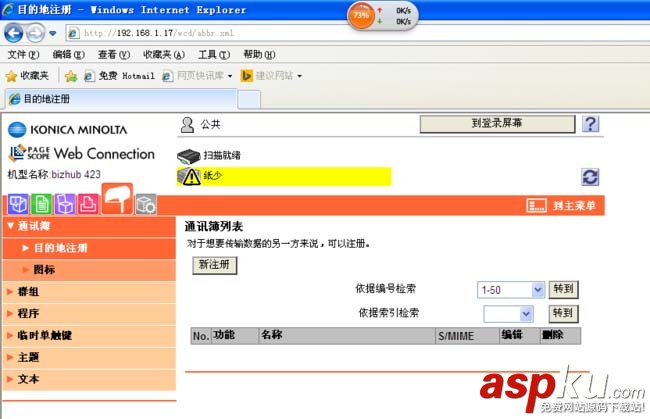Expand the 文本 sidebar section
The width and height of the screenshot is (650, 419).
[x=89, y=379]
